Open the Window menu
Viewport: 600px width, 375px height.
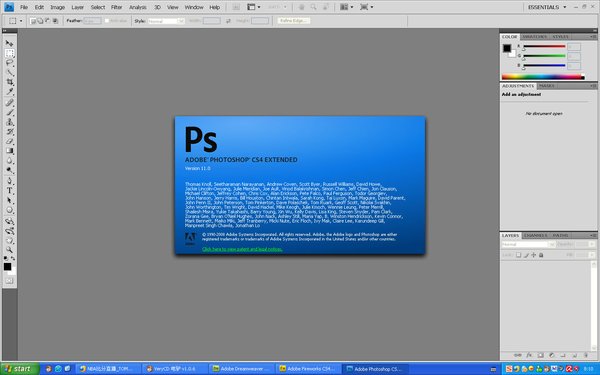coord(194,7)
